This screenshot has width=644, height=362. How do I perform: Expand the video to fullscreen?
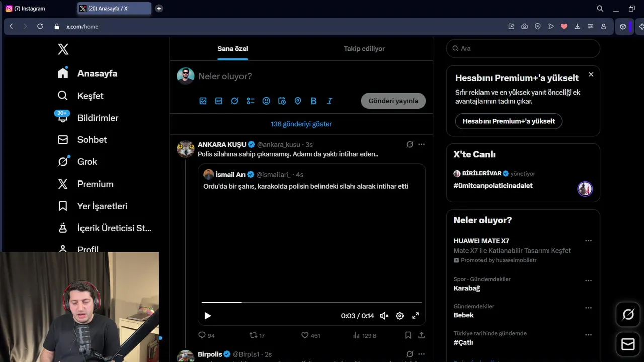coord(415,316)
